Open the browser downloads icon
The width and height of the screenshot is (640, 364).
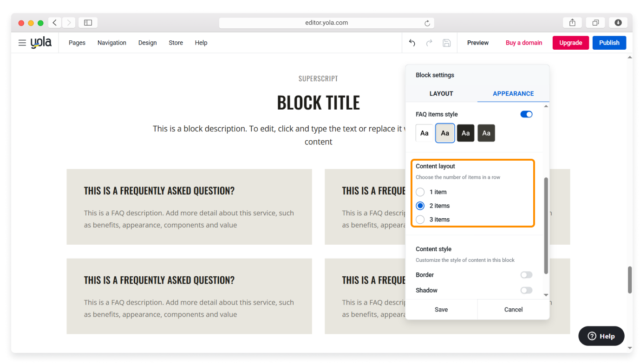618,23
